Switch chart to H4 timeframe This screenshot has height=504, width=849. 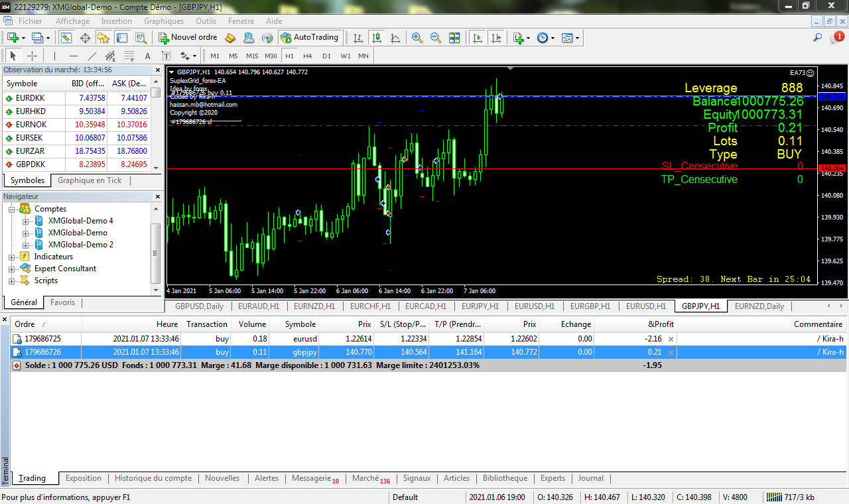click(x=308, y=56)
